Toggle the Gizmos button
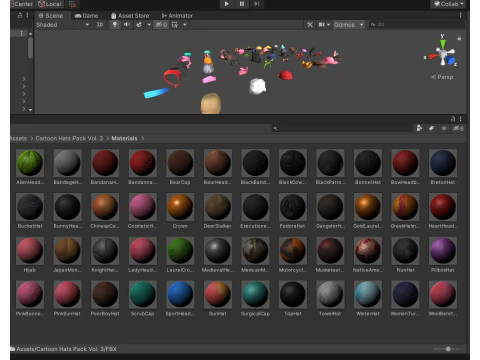 pos(344,25)
